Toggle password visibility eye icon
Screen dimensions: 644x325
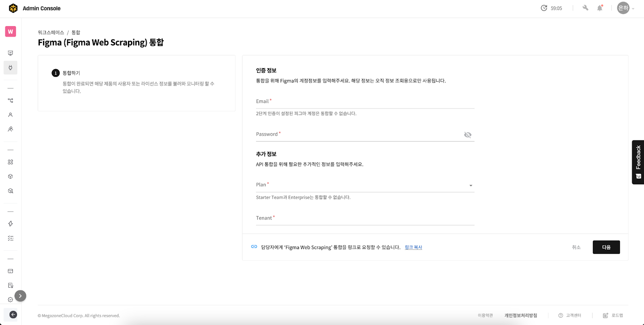click(x=467, y=135)
